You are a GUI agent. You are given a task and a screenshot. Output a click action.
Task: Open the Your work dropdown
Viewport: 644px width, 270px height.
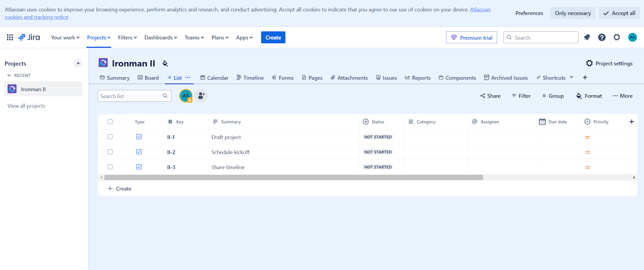65,38
